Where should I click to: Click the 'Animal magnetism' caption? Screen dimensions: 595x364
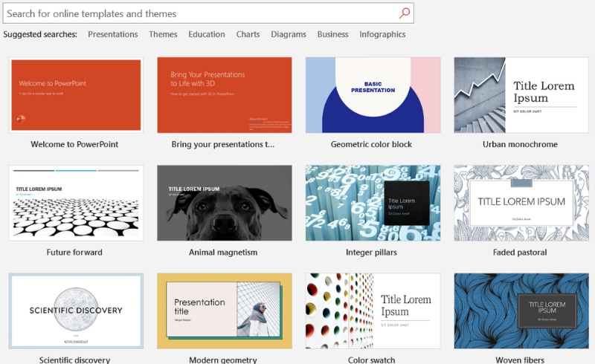pos(223,252)
